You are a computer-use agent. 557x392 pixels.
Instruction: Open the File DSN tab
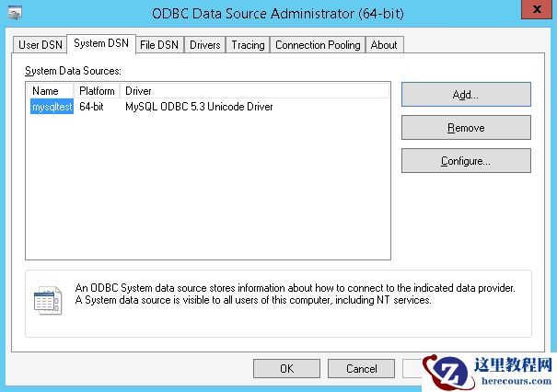point(159,44)
